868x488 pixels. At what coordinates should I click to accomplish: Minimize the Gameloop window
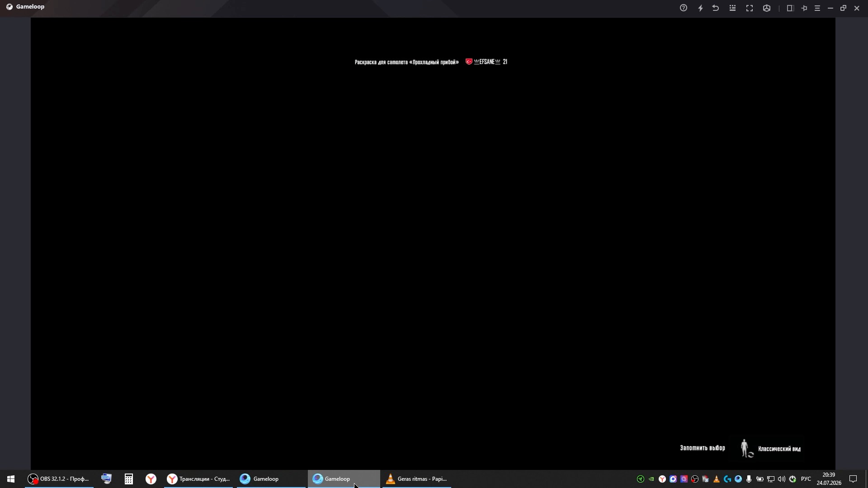830,8
